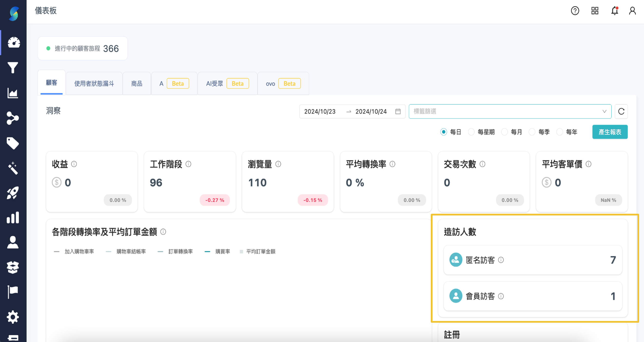The image size is (644, 342).
Task: Select the magic wand icon in sidebar
Action: (13, 168)
